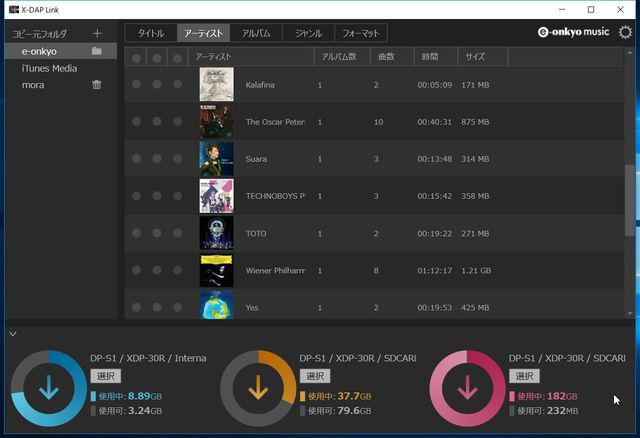Sort by アルバム数 column header
The width and height of the screenshot is (640, 438).
tap(342, 57)
